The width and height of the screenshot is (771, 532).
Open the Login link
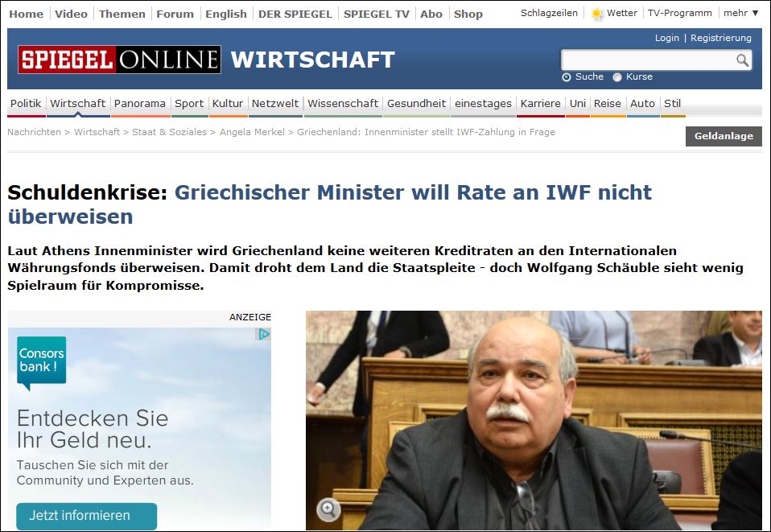point(666,38)
